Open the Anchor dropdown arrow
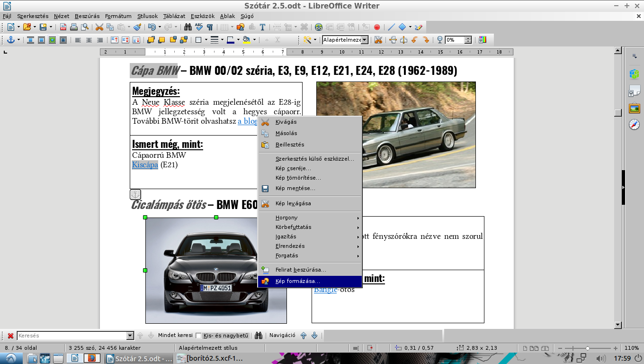Image resolution: width=644 pixels, height=364 pixels. point(18,40)
